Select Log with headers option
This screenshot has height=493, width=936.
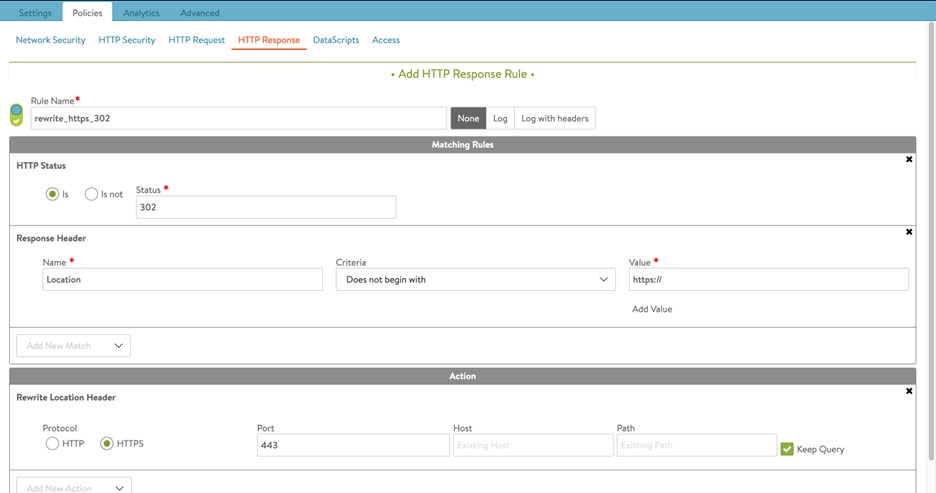click(555, 118)
